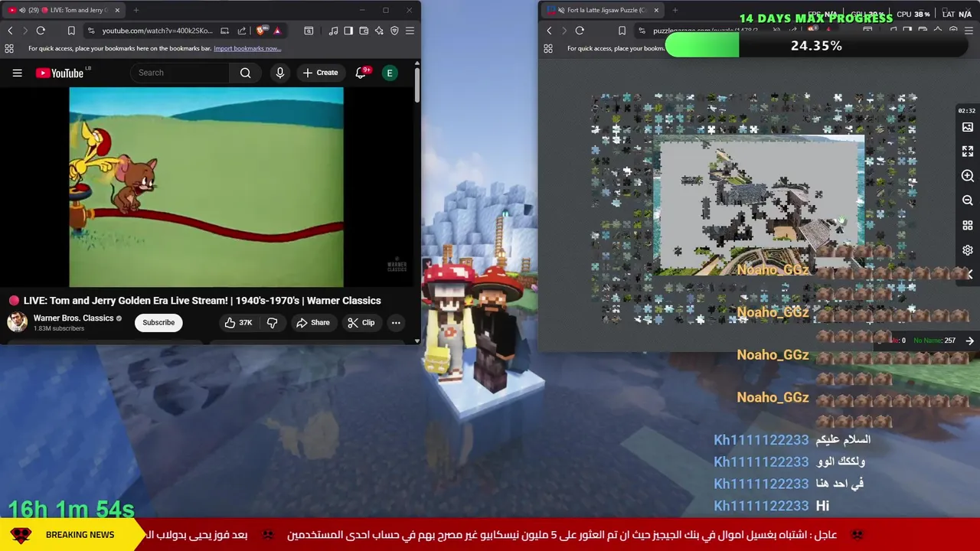The height and width of the screenshot is (551, 980).
Task: Click the next arrow beside No Name score
Action: pyautogui.click(x=969, y=341)
